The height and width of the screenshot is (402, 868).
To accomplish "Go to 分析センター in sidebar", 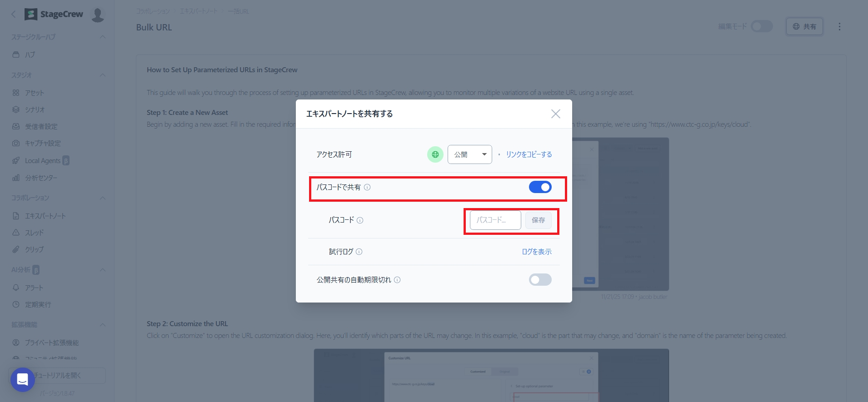I will (x=41, y=178).
